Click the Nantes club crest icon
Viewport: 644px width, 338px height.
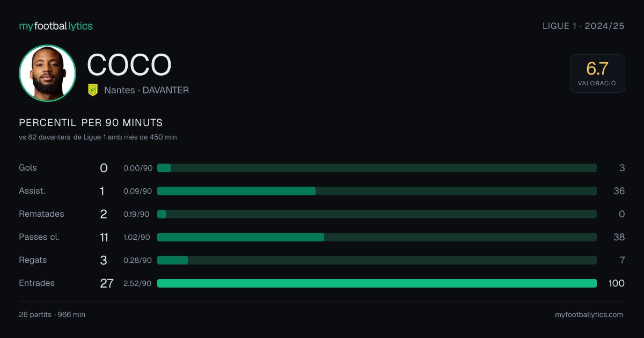click(93, 90)
